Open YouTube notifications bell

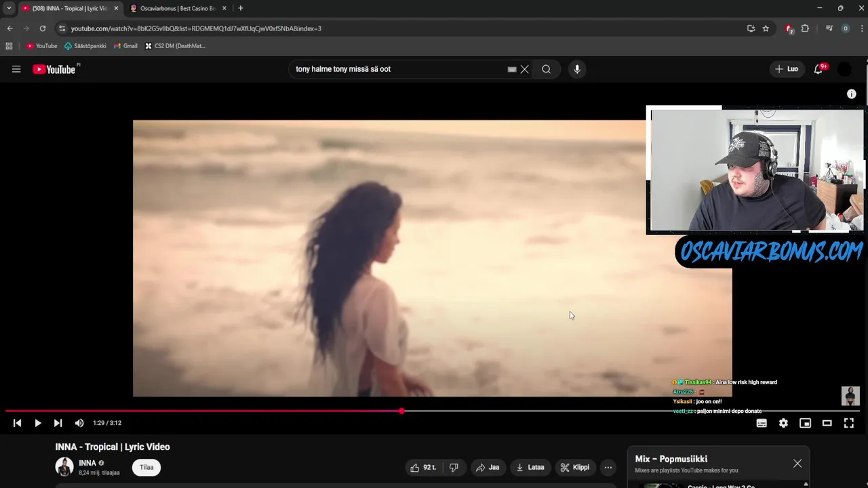818,69
